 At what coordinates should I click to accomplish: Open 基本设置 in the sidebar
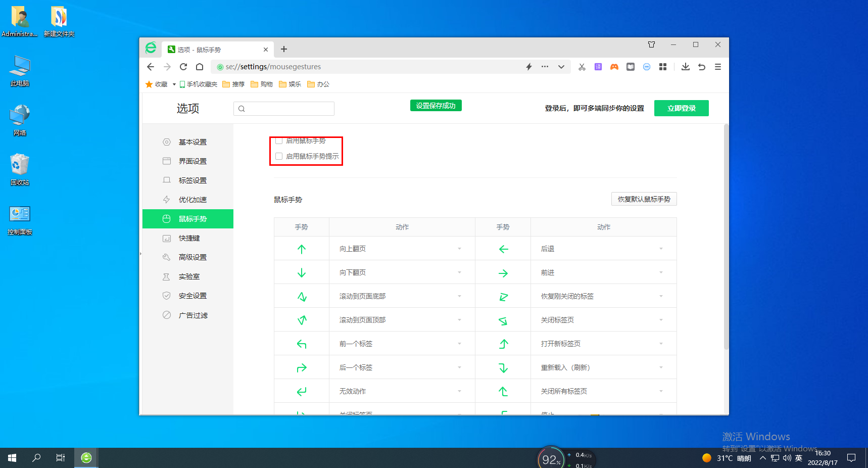[188, 142]
